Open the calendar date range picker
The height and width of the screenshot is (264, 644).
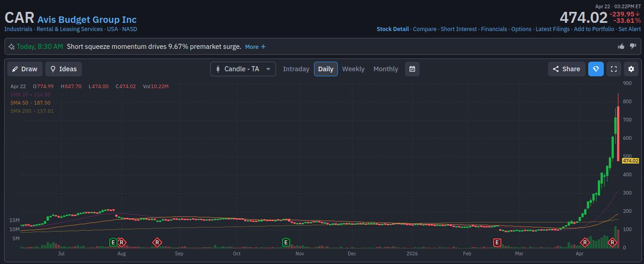pyautogui.click(x=412, y=69)
